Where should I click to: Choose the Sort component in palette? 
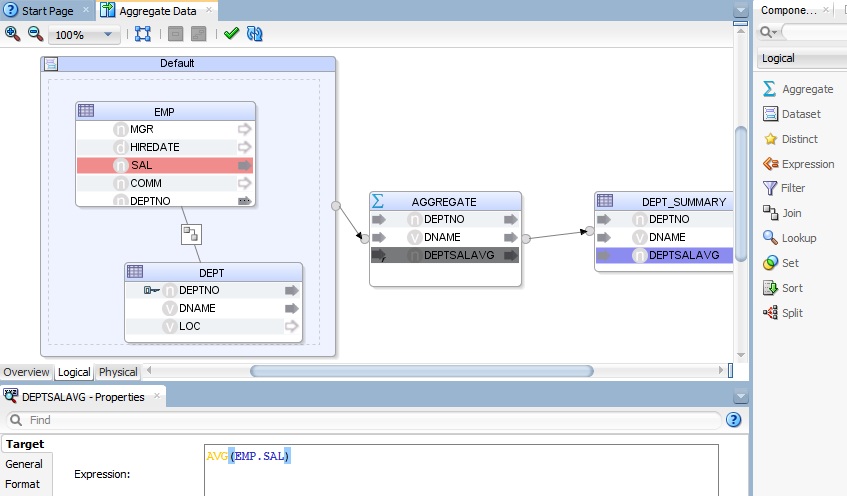783,288
